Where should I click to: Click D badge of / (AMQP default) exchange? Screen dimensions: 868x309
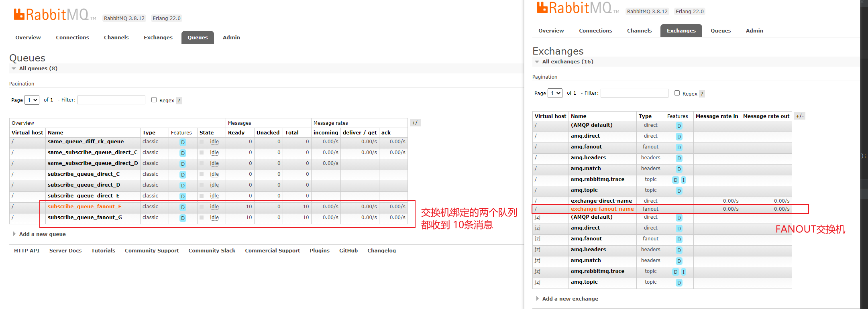pos(679,126)
